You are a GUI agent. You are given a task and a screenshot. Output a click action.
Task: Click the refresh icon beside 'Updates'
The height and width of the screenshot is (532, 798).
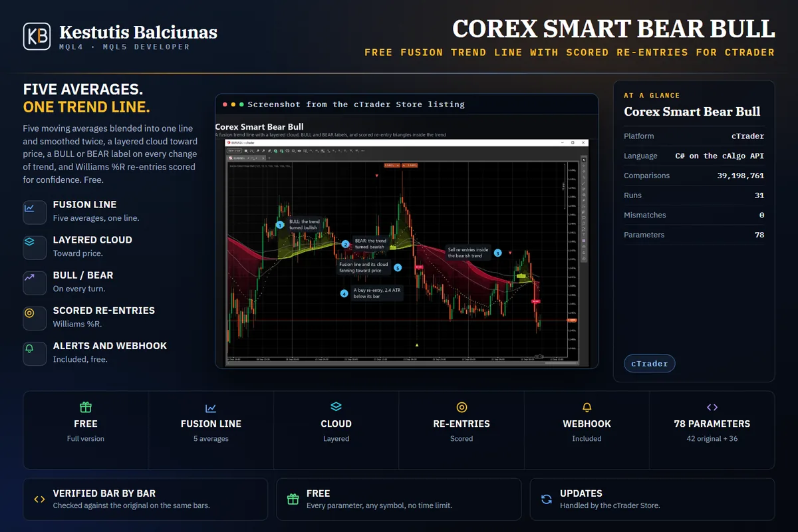tap(547, 499)
